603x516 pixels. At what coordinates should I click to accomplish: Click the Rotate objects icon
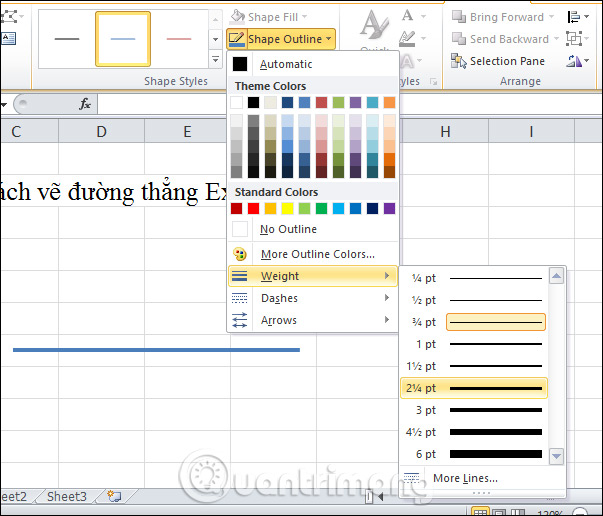click(574, 61)
